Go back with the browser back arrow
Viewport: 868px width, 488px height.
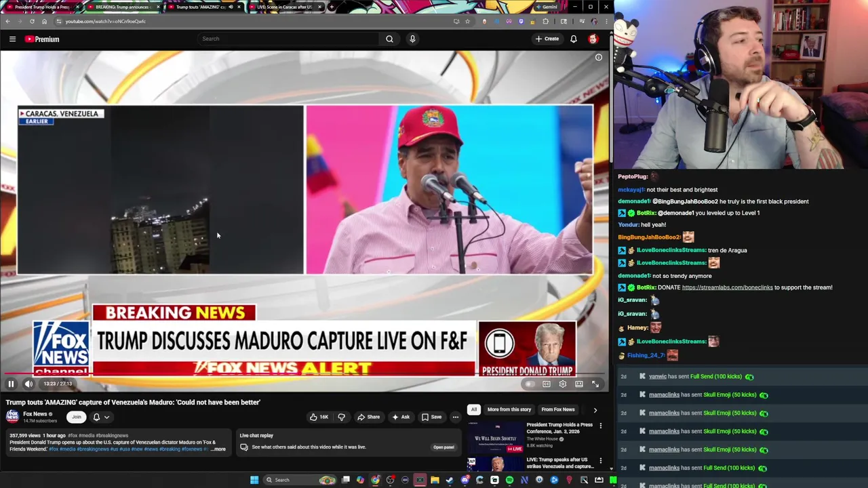7,22
